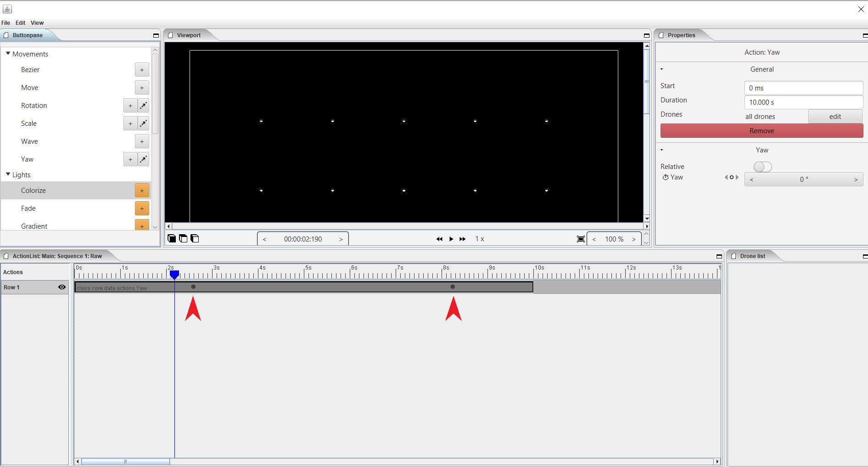868x467 pixels.
Task: Select the Properties tab
Action: (681, 35)
